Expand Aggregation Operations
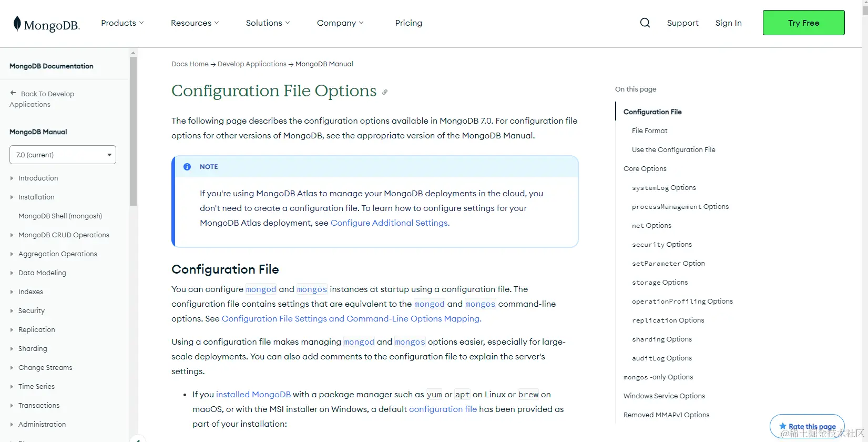The image size is (868, 442). click(x=58, y=254)
